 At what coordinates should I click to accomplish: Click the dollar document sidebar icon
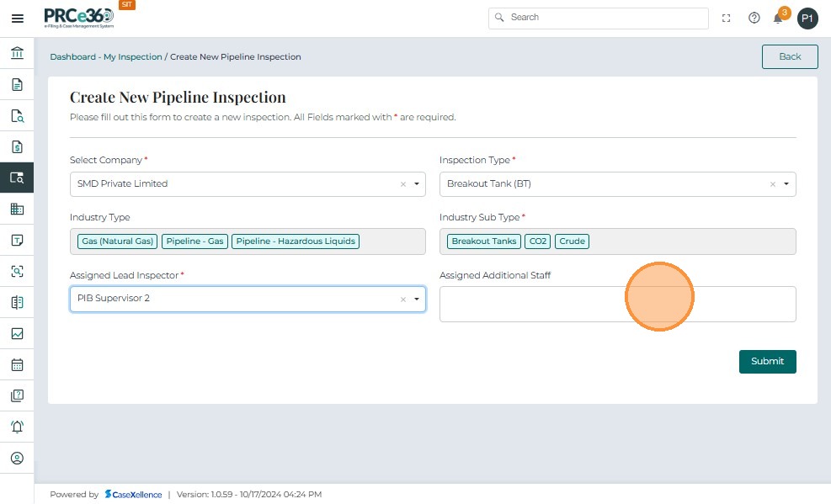[x=17, y=147]
